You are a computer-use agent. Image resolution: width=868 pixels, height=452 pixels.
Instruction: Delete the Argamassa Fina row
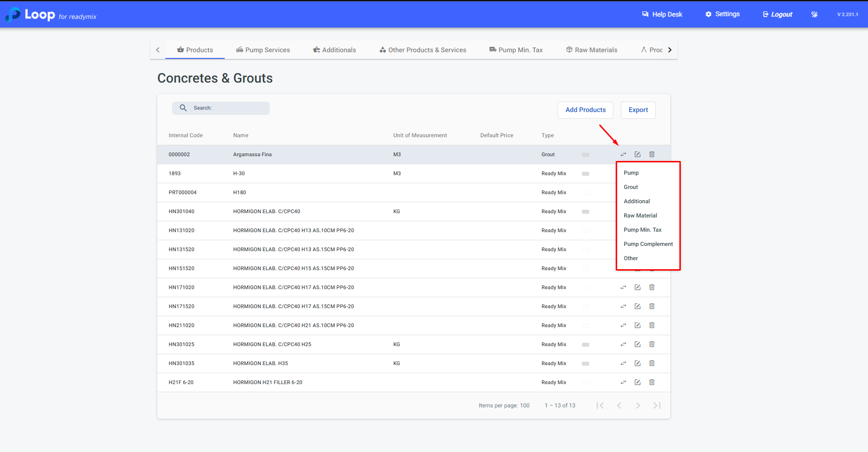pos(651,154)
